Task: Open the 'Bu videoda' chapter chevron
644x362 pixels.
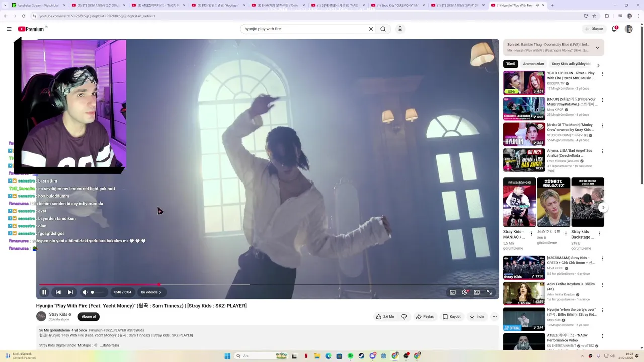Action: tap(160, 292)
